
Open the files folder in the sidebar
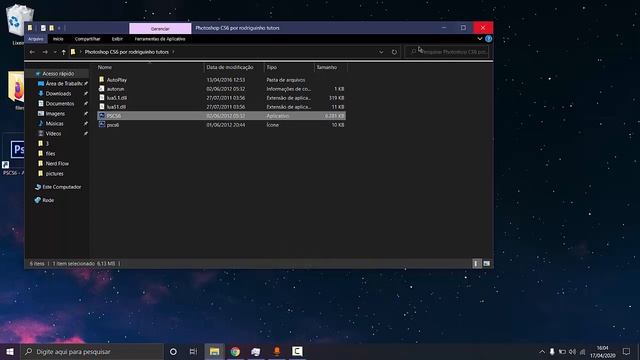click(50, 153)
